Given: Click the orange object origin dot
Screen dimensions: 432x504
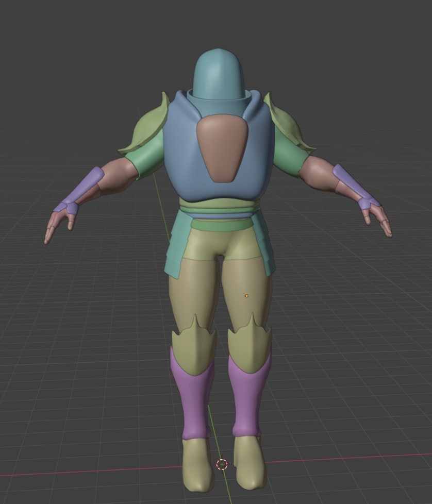Looking at the screenshot, I should coord(246,296).
